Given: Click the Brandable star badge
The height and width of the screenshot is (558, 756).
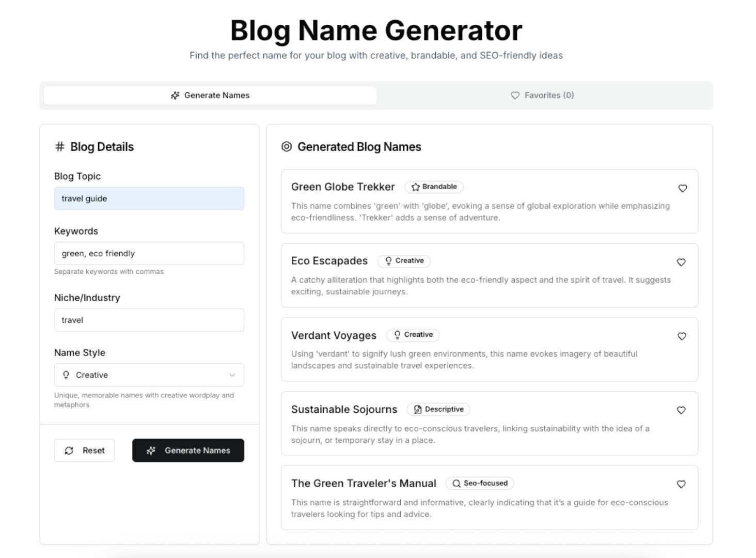Looking at the screenshot, I should click(x=416, y=187).
